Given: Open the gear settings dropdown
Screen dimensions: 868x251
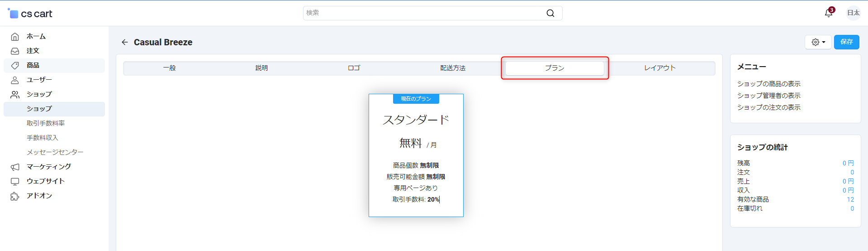Looking at the screenshot, I should point(818,42).
